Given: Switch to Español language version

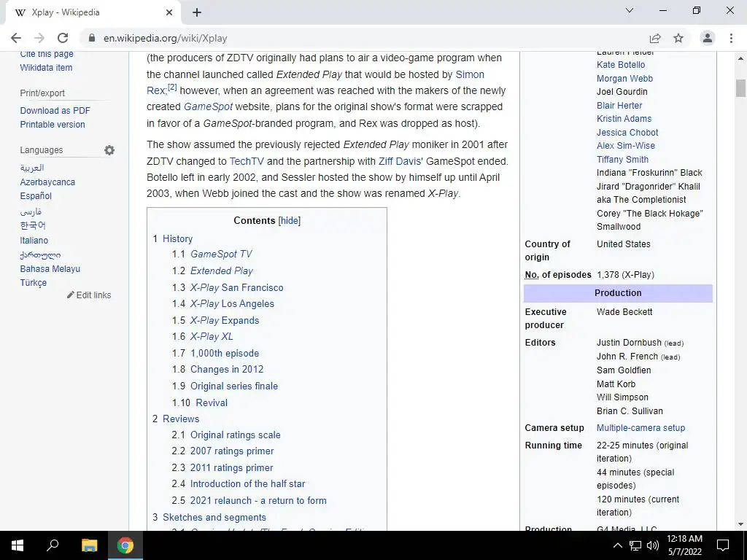Looking at the screenshot, I should coord(36,195).
